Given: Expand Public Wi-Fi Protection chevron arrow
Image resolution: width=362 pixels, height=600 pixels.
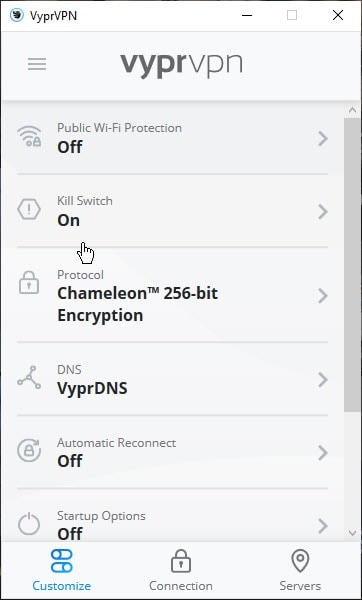Looking at the screenshot, I should [323, 138].
